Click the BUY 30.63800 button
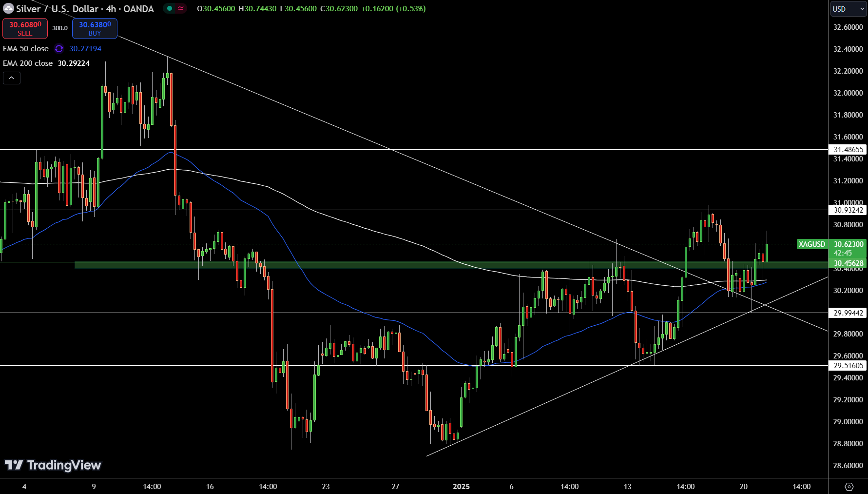Viewport: 868px width, 494px height. click(x=95, y=28)
